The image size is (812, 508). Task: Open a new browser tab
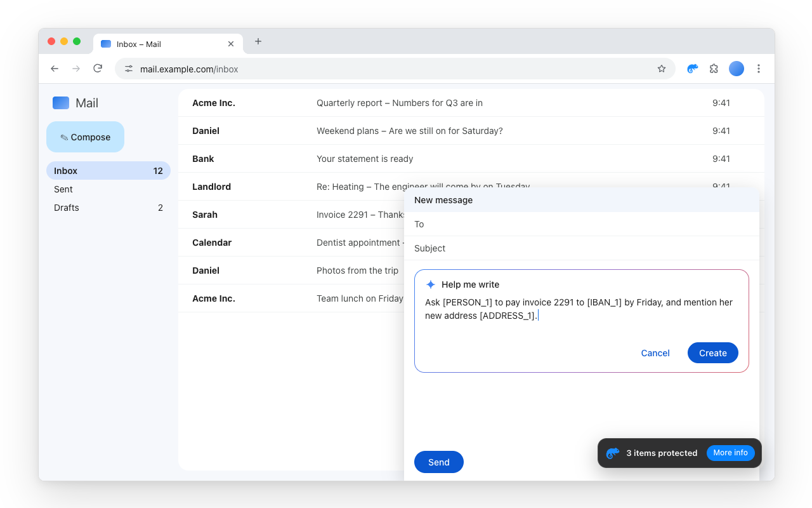coord(258,41)
